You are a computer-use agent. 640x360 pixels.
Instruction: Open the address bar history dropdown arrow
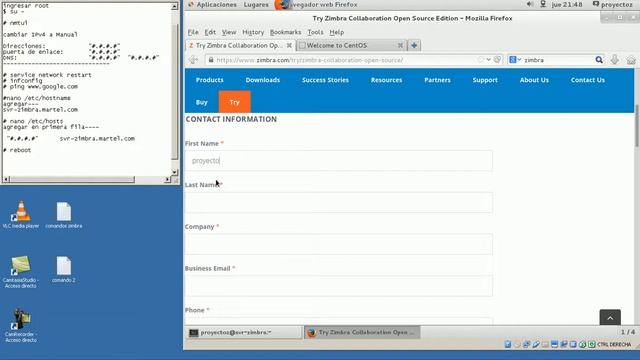(489, 60)
